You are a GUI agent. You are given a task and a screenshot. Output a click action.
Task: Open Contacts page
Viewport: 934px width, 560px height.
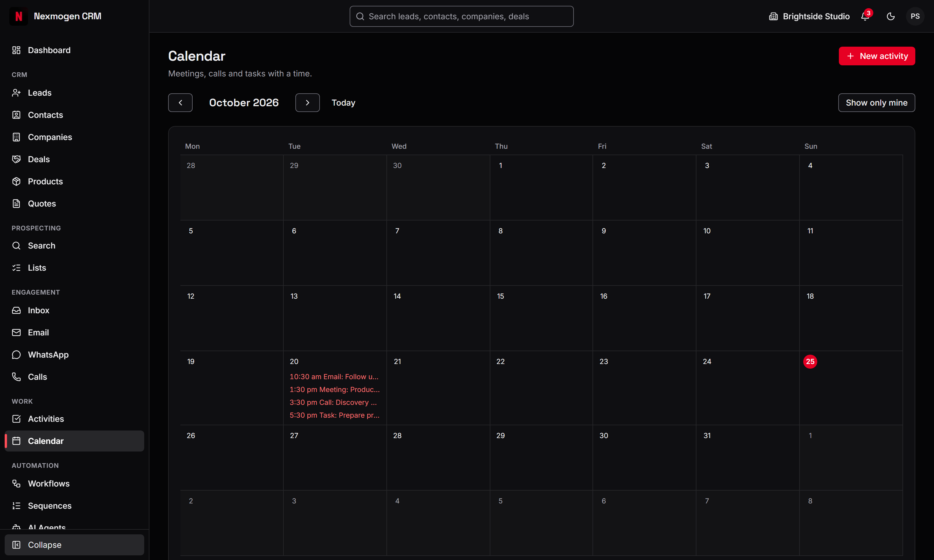(74, 115)
